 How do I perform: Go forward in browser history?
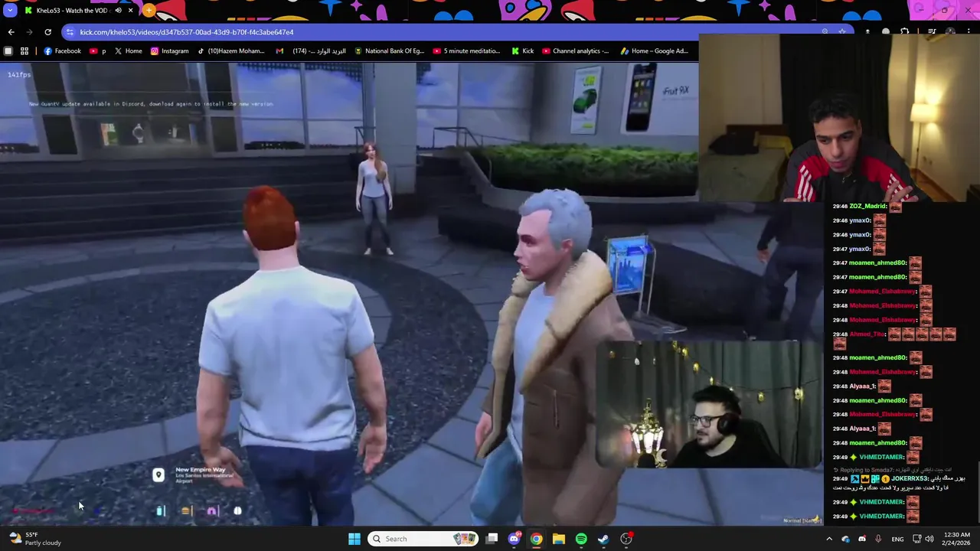30,32
